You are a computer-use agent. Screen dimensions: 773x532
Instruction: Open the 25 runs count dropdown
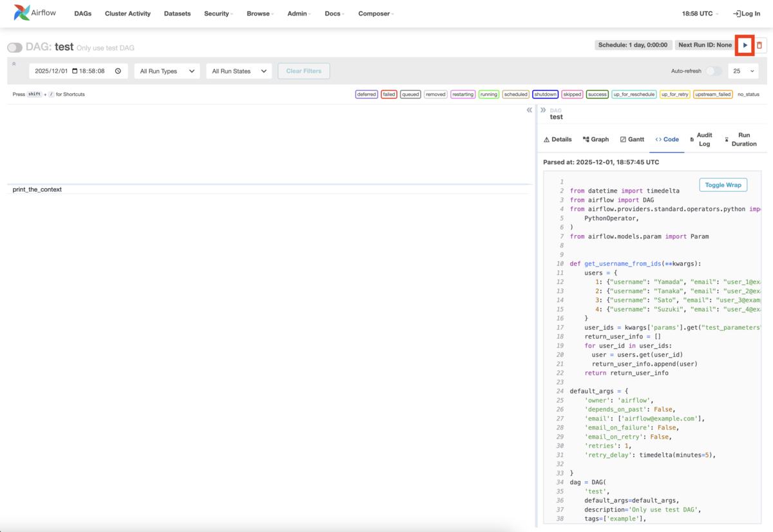pos(743,71)
